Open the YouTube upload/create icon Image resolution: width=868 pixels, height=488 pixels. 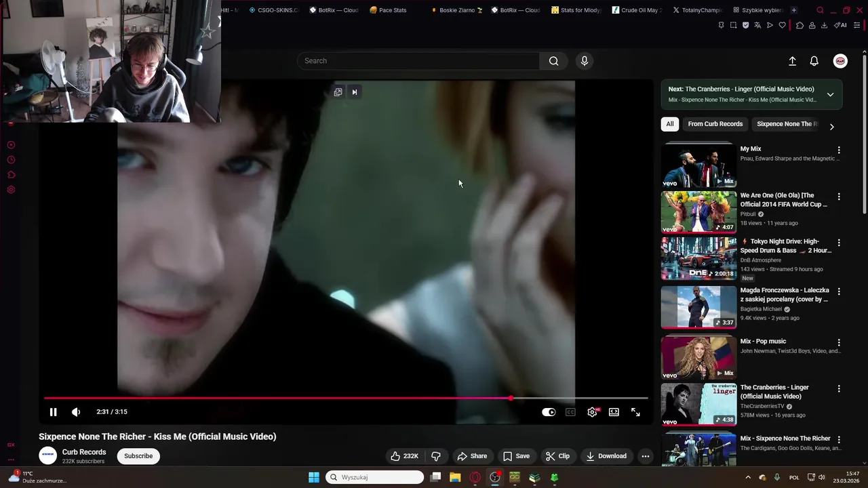point(792,61)
